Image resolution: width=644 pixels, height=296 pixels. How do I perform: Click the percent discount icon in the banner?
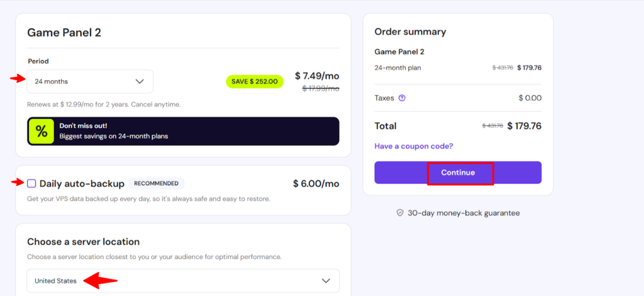tap(41, 131)
